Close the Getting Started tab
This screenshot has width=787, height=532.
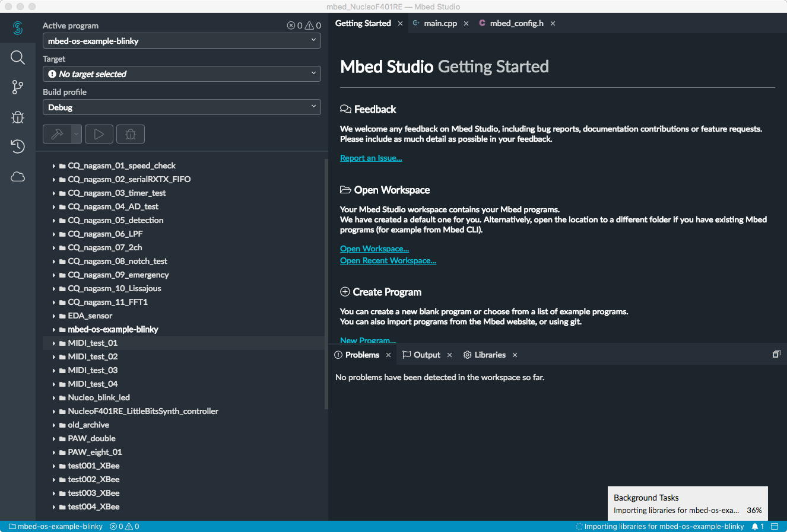[x=400, y=24]
